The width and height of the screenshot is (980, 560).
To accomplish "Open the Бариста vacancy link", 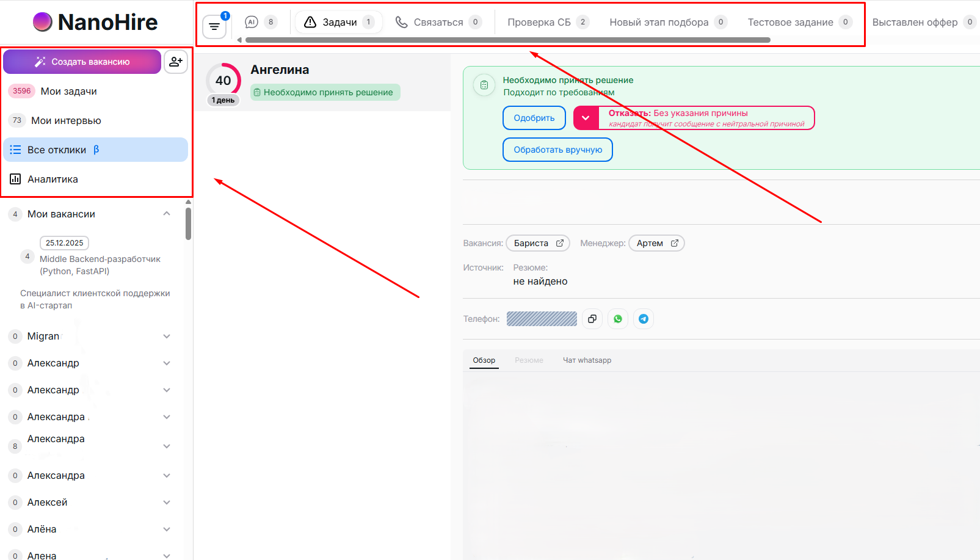I will (538, 243).
